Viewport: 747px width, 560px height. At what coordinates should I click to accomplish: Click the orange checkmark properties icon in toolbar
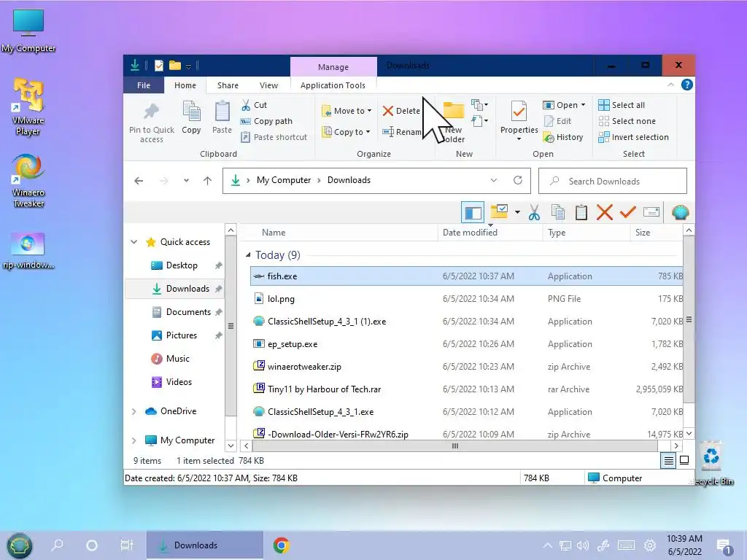pos(628,212)
